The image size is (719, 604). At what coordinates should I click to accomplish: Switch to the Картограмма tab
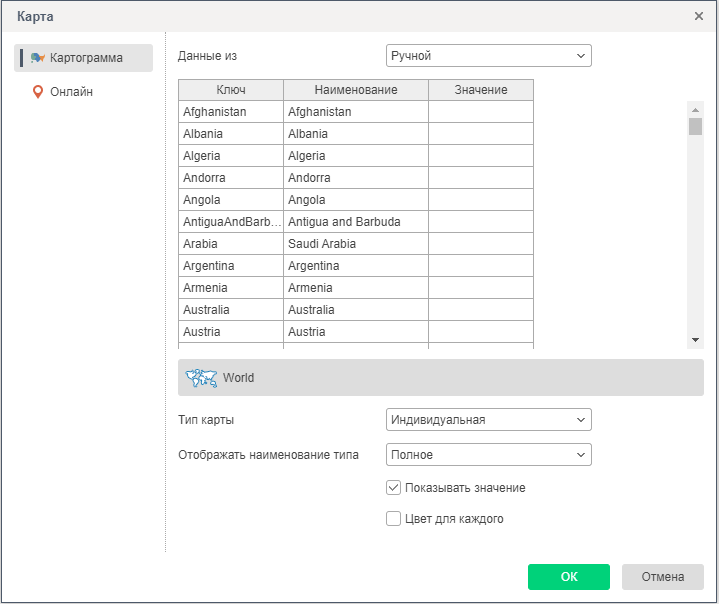[85, 58]
